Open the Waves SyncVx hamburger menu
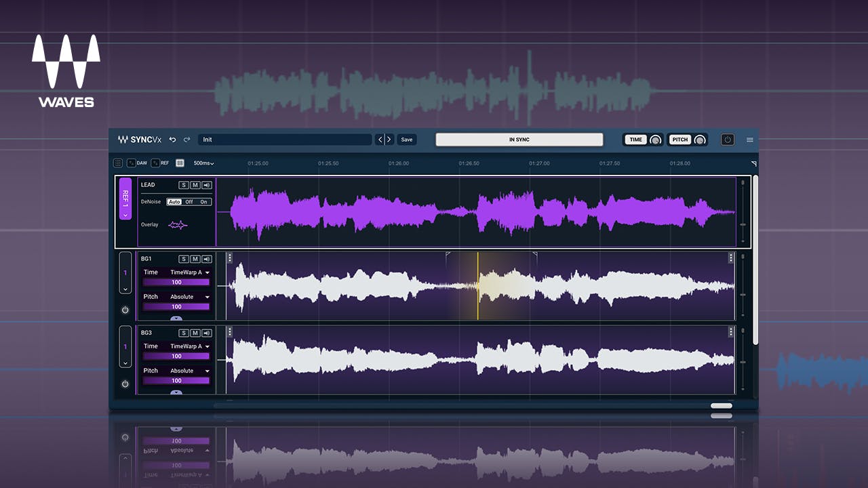This screenshot has height=488, width=868. tap(750, 140)
